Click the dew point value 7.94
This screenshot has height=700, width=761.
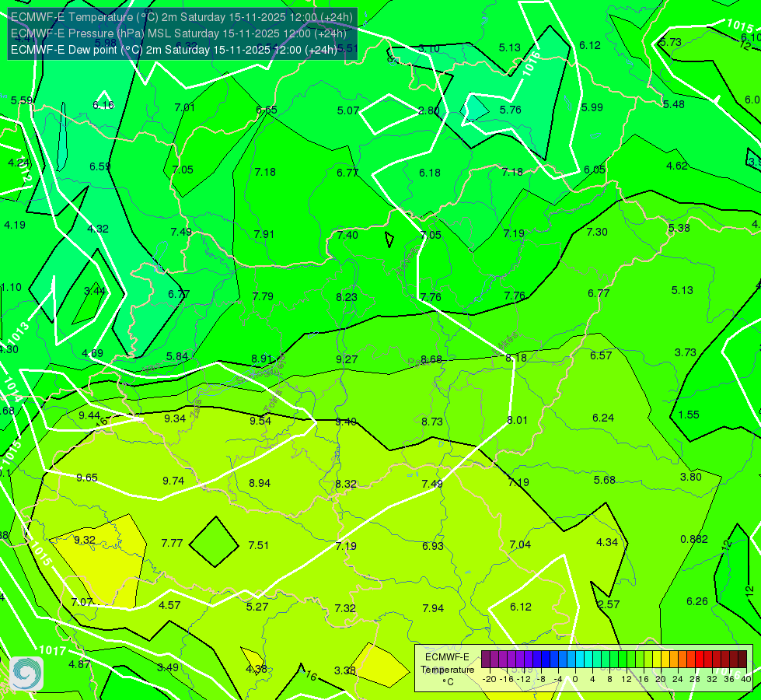[433, 608]
